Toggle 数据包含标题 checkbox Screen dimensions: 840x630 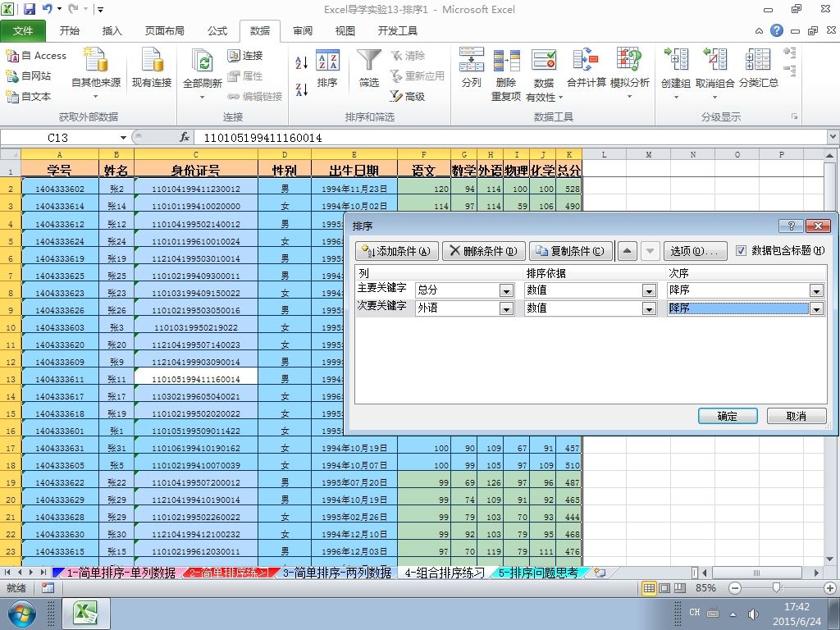pos(741,251)
